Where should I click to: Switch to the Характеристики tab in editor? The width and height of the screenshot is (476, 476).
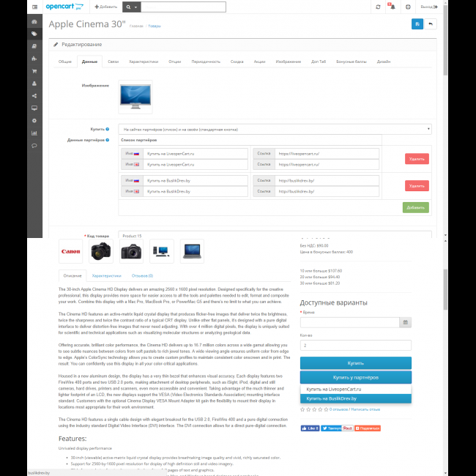click(144, 62)
